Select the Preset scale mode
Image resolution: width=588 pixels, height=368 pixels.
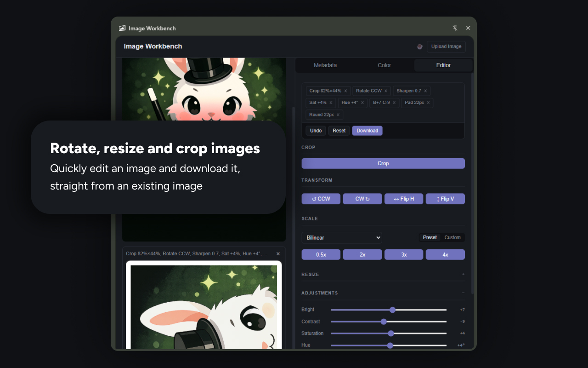click(430, 237)
